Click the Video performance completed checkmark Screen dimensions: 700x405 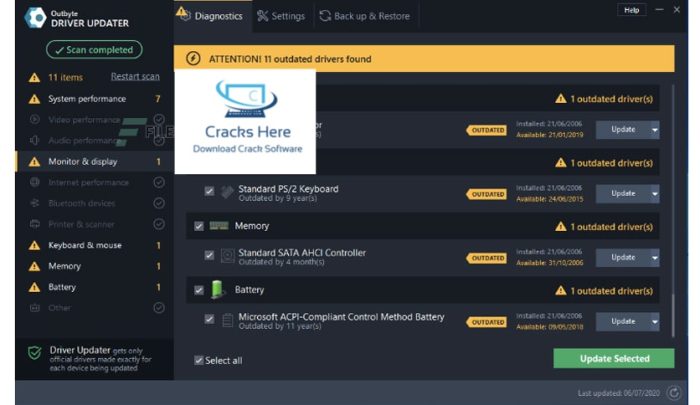[x=158, y=119]
